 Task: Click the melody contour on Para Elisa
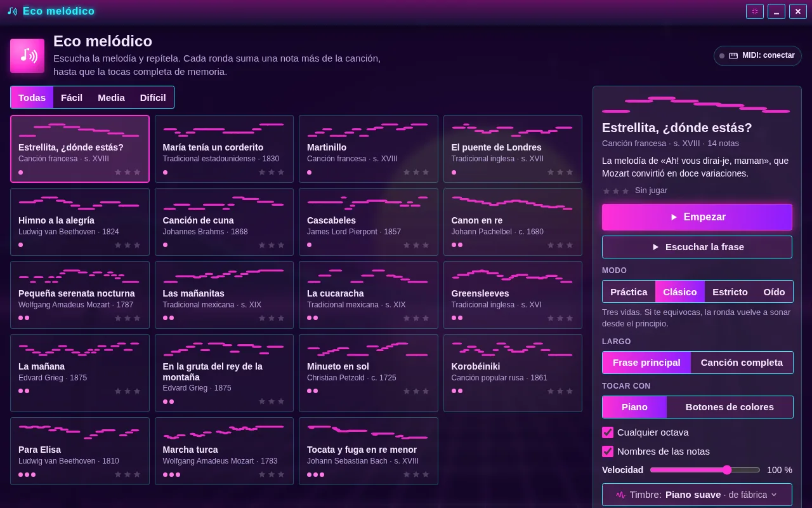pos(79,431)
